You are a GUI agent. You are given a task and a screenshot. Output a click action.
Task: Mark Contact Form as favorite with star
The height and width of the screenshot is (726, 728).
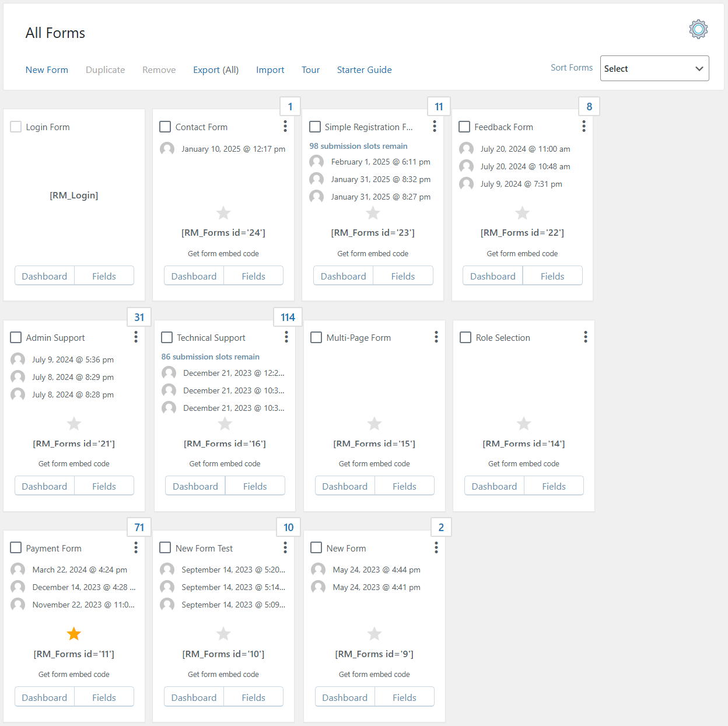(x=223, y=213)
